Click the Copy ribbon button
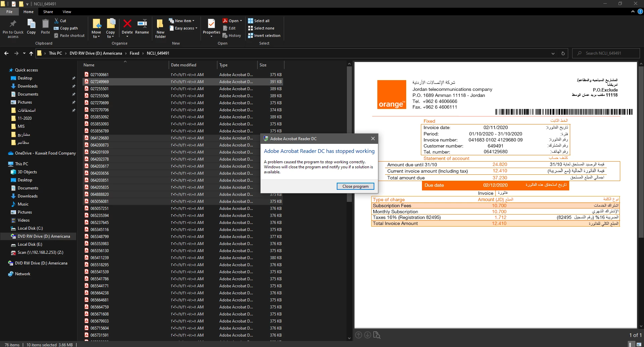644x347 pixels. (x=31, y=27)
